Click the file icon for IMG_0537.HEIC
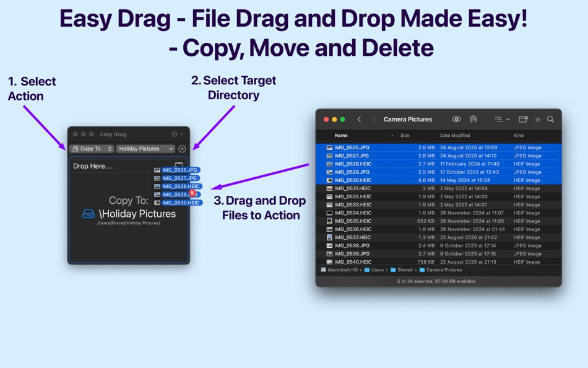 click(329, 237)
